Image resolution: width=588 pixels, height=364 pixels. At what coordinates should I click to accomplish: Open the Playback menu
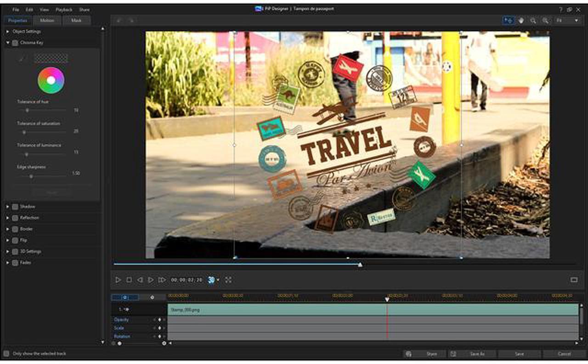coord(64,10)
